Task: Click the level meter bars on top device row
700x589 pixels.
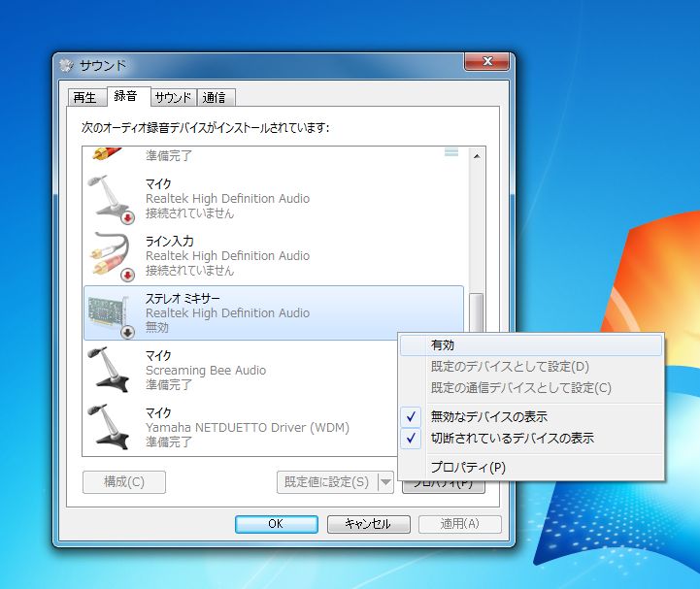Action: (x=451, y=152)
